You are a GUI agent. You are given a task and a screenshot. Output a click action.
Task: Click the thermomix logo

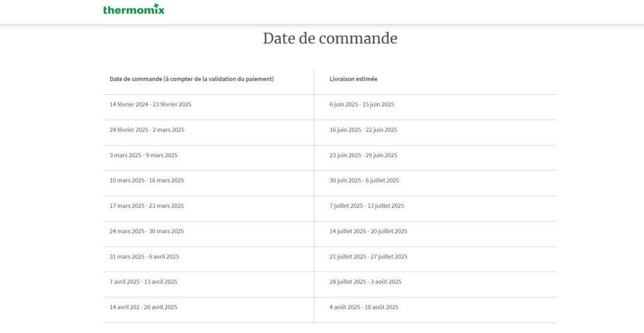134,9
